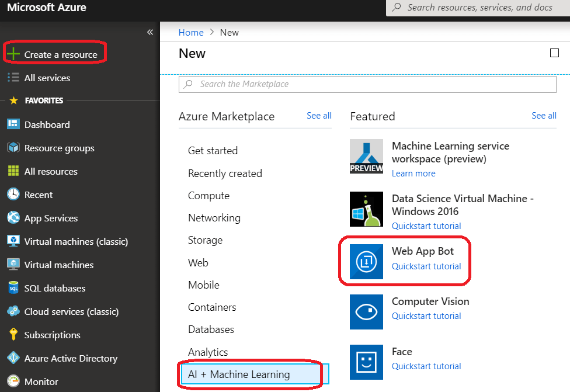This screenshot has width=570, height=392.
Task: Tick the checkbox beside the New heading
Action: tap(554, 53)
